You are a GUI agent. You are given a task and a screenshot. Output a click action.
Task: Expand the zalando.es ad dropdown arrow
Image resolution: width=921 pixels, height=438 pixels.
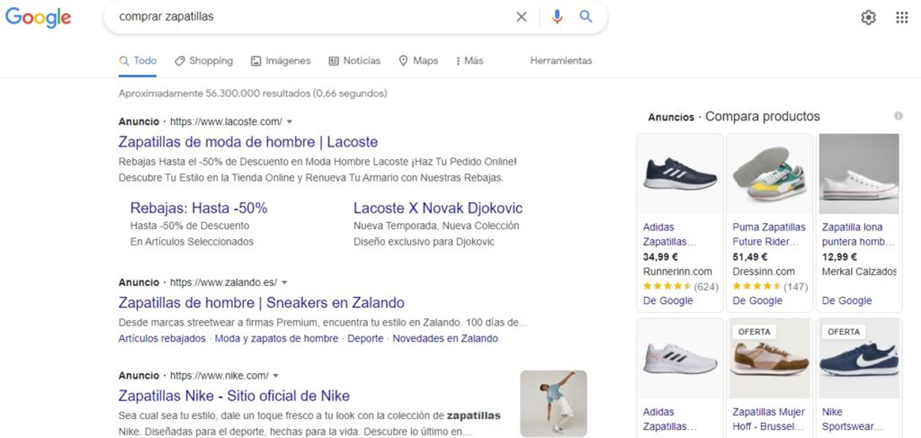[x=284, y=282]
